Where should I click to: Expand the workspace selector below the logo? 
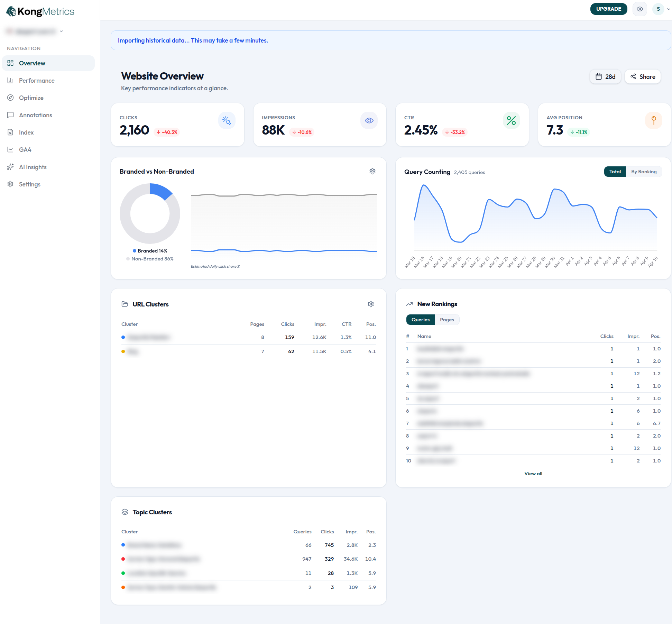[62, 31]
